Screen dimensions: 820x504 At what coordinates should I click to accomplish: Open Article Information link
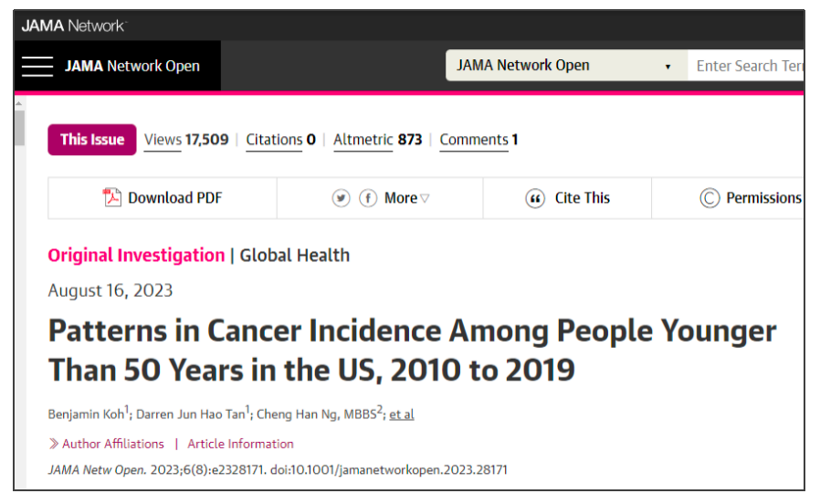[x=240, y=444]
